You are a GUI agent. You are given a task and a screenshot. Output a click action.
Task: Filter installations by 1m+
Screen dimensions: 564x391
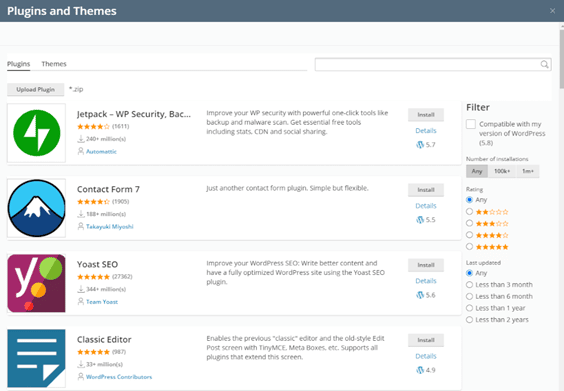pyautogui.click(x=528, y=171)
